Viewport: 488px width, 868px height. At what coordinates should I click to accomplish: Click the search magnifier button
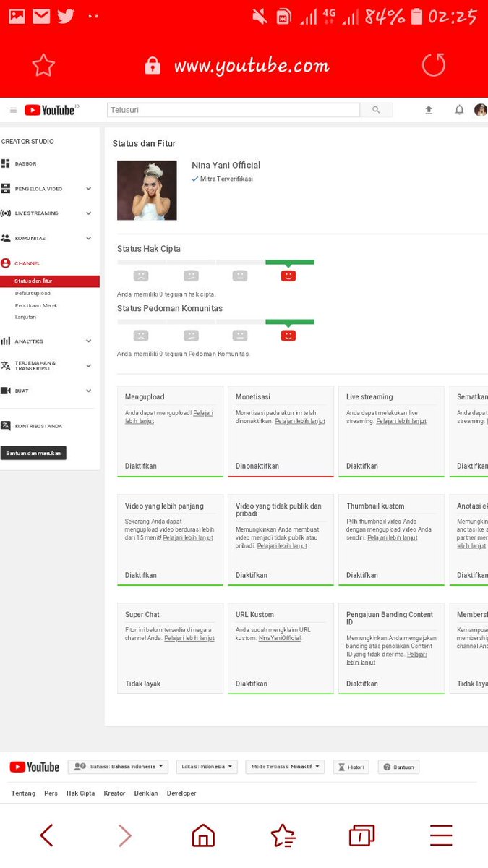coord(376,110)
